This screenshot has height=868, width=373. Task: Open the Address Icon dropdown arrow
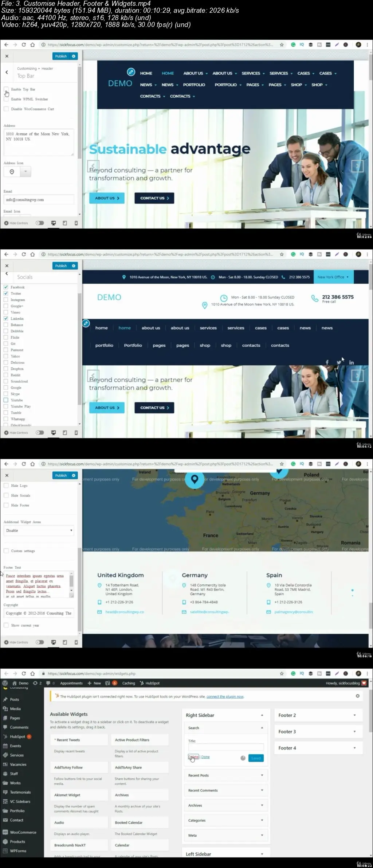(x=25, y=172)
